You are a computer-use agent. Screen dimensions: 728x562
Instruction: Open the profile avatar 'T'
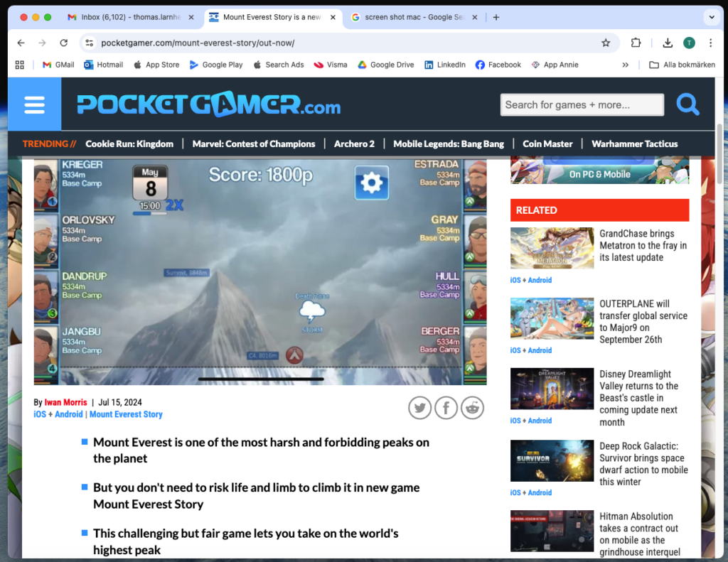(x=689, y=43)
